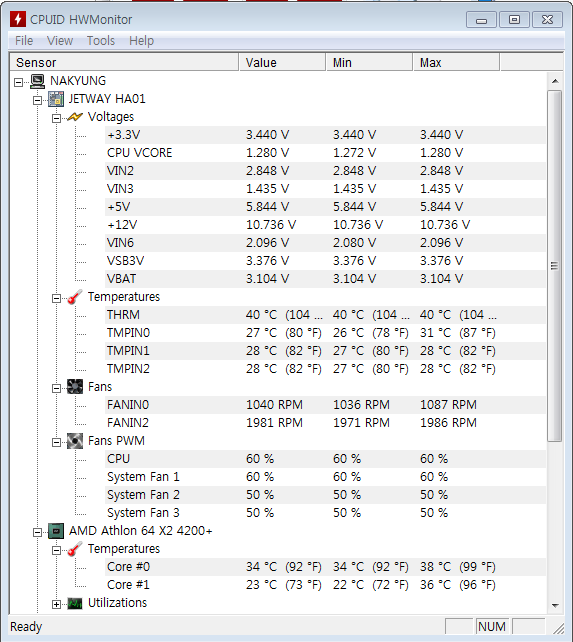Screen dimensions: 573x642
Task: Click the HWMonitor lightning app icon
Action: click(x=18, y=19)
